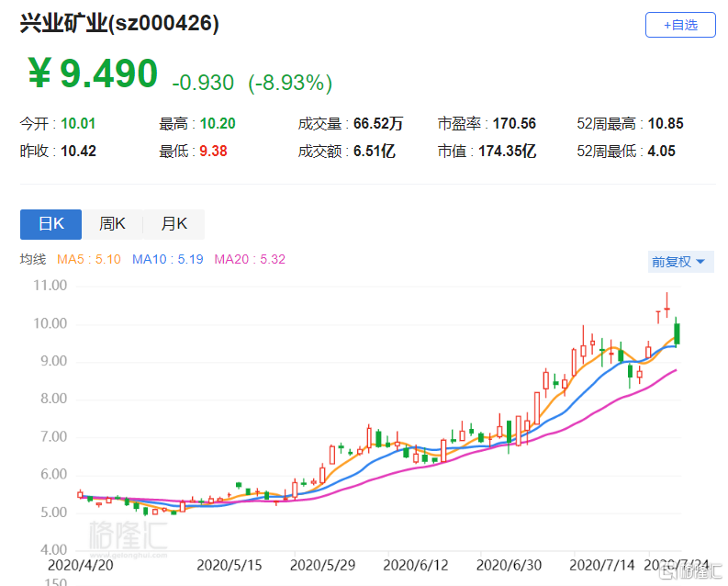Click the 6.00 price axis label
Image resolution: width=728 pixels, height=586 pixels.
pyautogui.click(x=54, y=475)
